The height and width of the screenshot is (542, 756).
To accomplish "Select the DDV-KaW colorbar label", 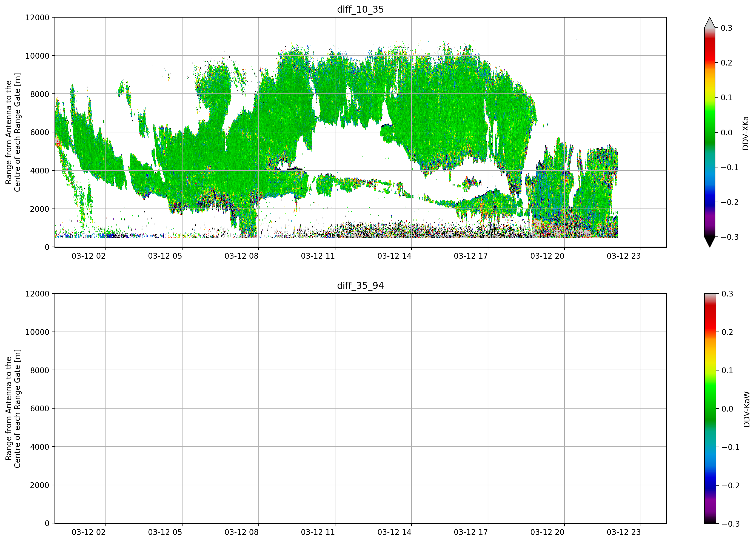I will tap(746, 409).
